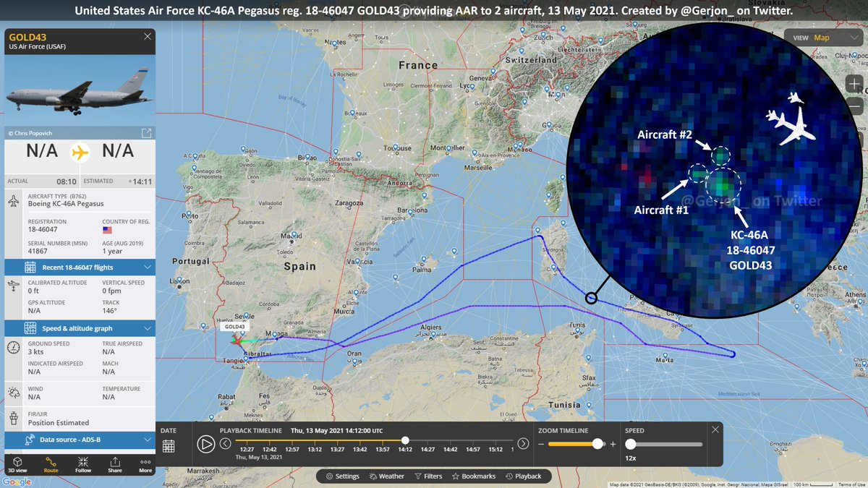Open Bookmarks in bottom toolbar

click(x=474, y=476)
